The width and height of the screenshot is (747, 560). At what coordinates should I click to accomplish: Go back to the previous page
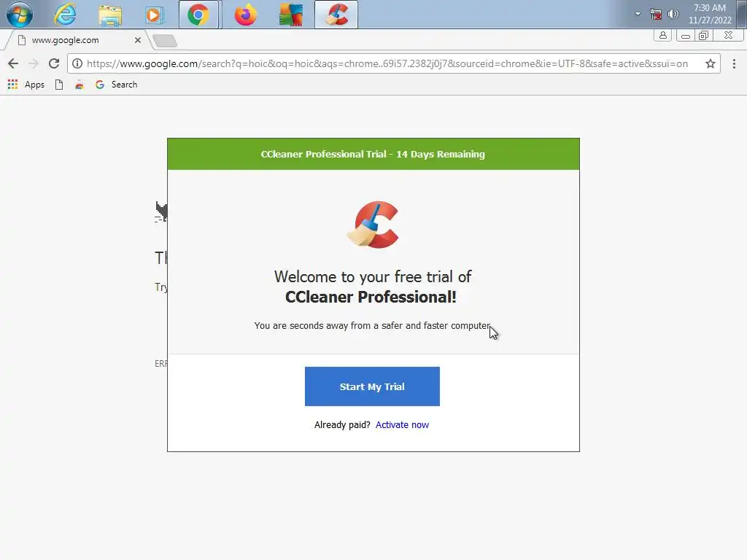pos(13,63)
